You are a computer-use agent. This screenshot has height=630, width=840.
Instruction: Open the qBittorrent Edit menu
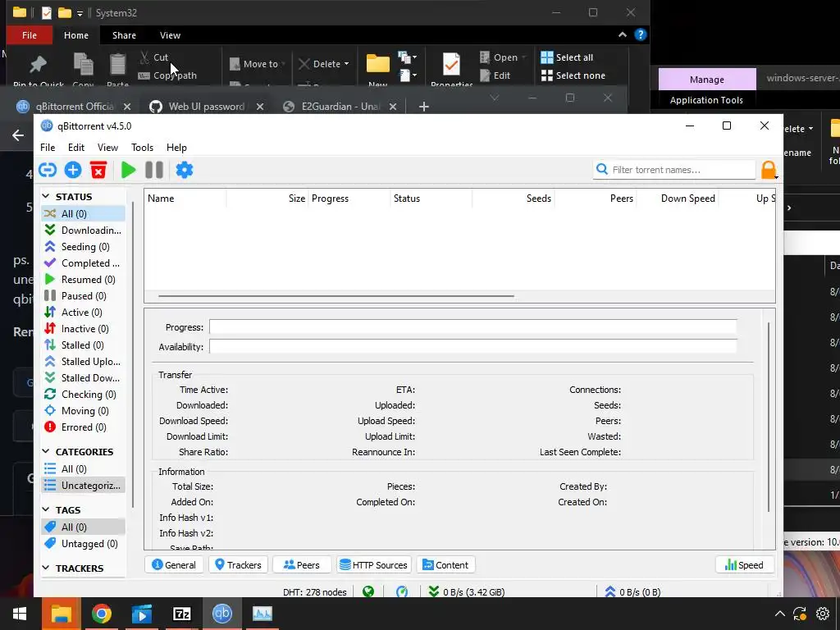tap(76, 148)
